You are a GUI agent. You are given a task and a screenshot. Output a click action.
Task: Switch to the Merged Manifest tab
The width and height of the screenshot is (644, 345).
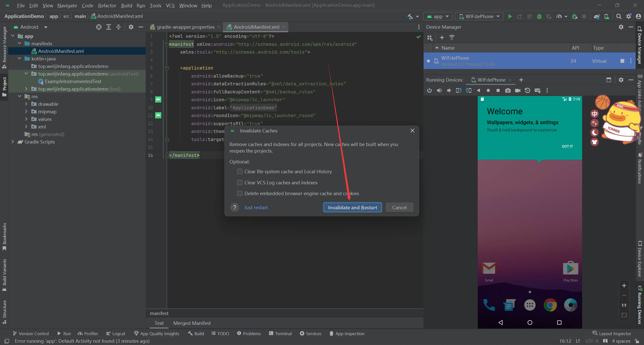point(192,323)
